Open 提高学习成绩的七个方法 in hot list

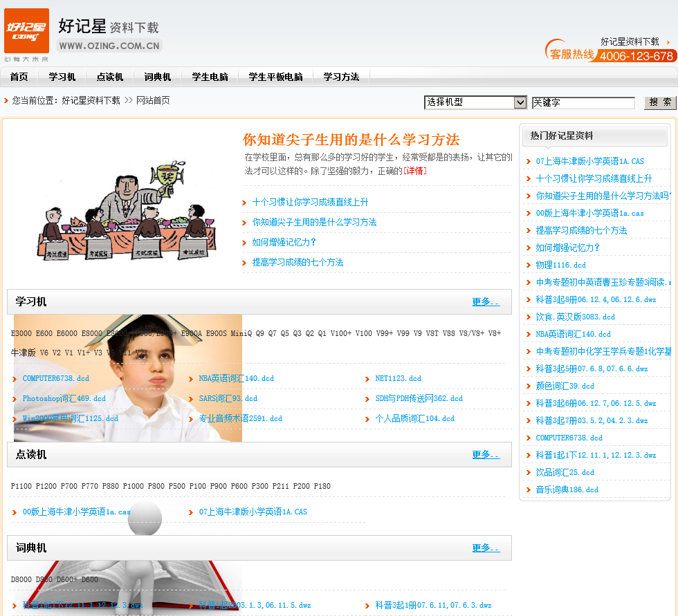(x=581, y=231)
